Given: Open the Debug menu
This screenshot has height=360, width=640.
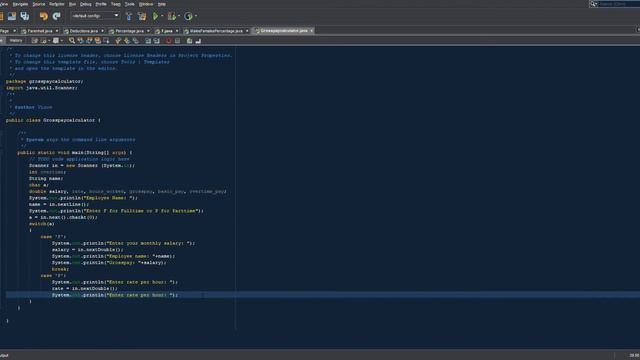Looking at the screenshot, I should coord(86,4).
